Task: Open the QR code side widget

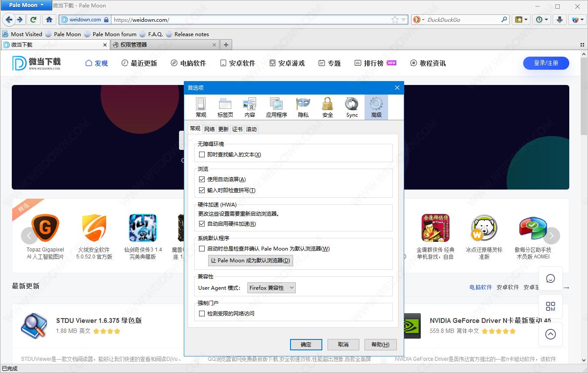Action: [551, 306]
